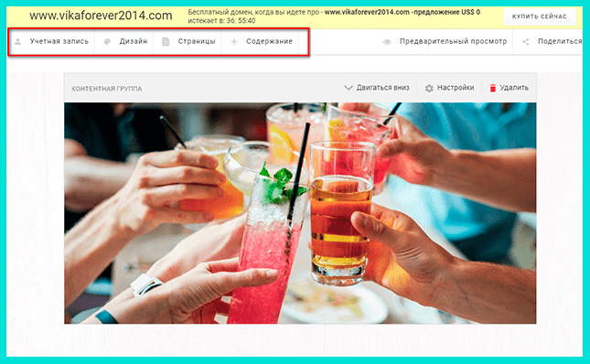
Task: Click the plus icon beside Содержание
Action: [x=233, y=41]
